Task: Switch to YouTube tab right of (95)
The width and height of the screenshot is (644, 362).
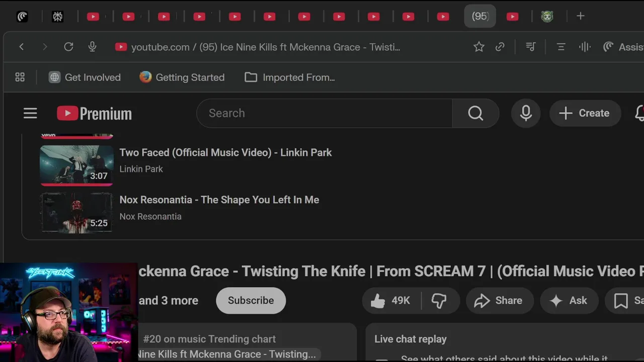Action: click(x=512, y=16)
